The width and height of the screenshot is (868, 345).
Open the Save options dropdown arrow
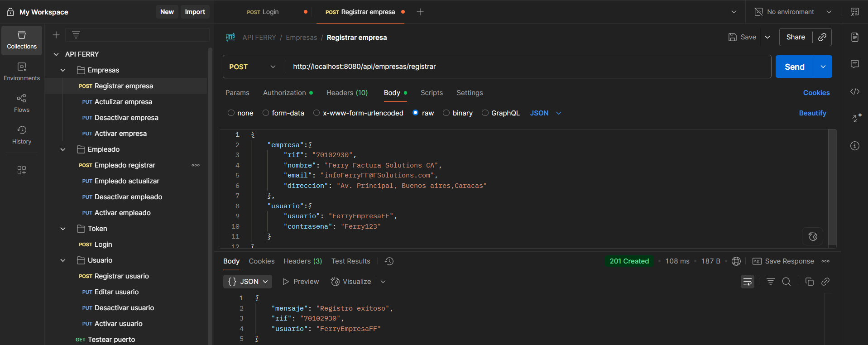click(767, 37)
